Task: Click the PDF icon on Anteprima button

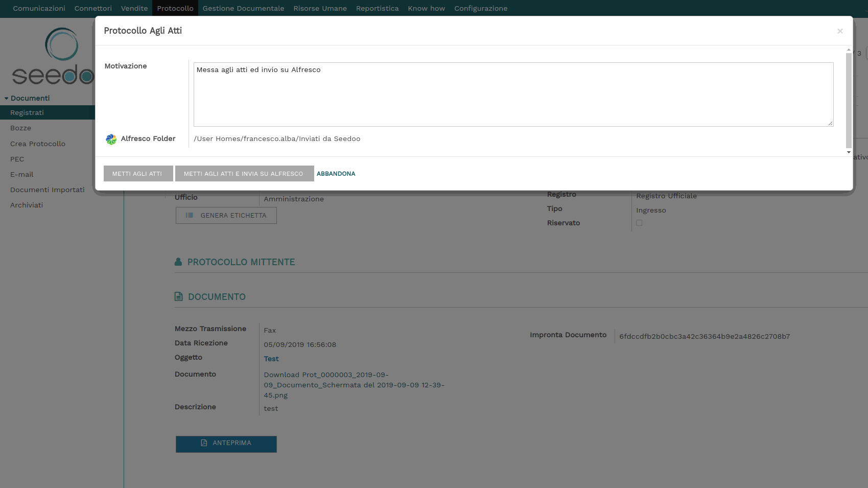Action: tap(204, 443)
